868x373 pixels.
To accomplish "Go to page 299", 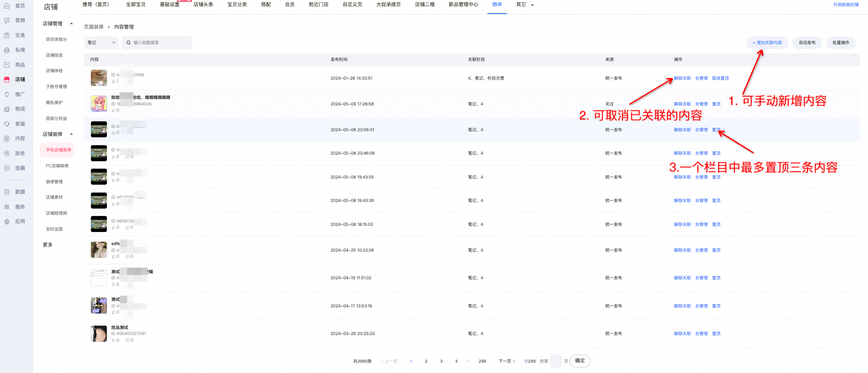I will pyautogui.click(x=482, y=361).
